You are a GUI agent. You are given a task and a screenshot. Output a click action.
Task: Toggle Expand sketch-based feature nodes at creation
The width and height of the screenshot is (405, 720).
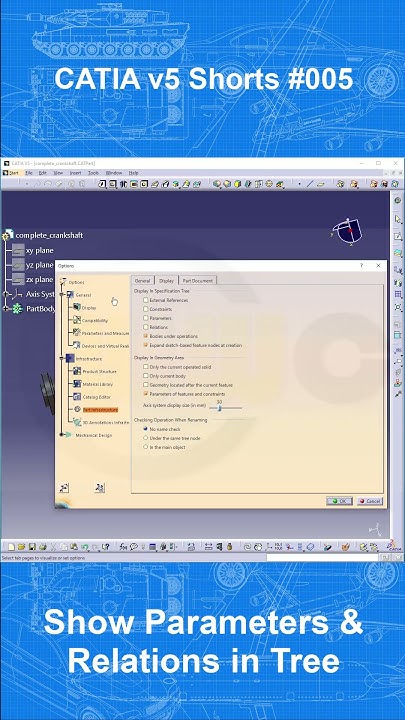click(146, 345)
